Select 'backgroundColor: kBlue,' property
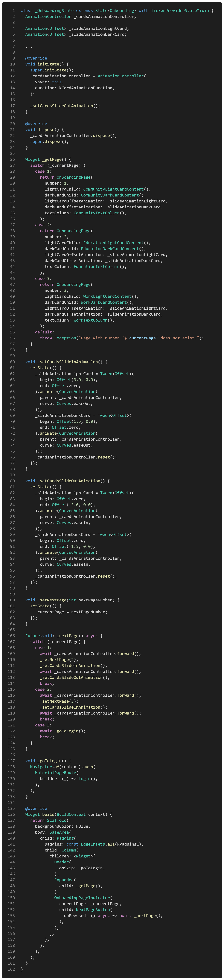Viewport: 224px width, 980px height. click(63, 826)
